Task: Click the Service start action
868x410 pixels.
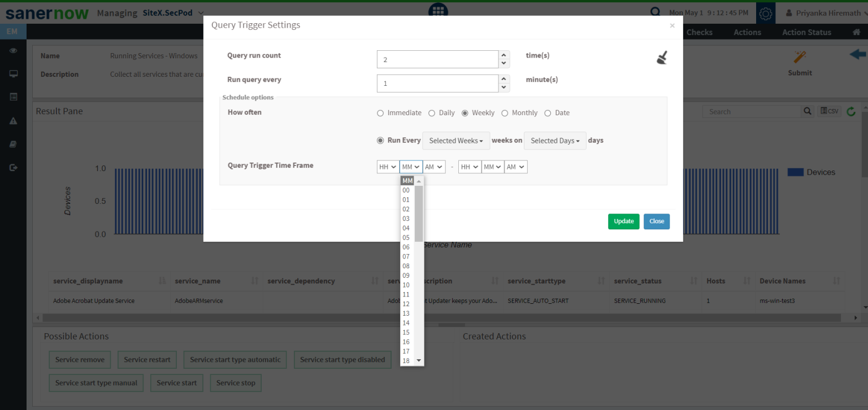Action: [x=176, y=383]
